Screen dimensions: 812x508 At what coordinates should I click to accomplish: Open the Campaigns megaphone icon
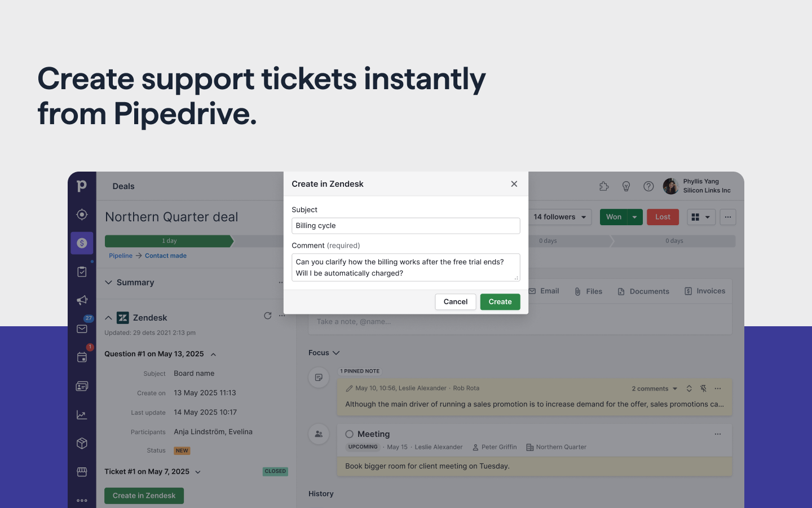pyautogui.click(x=82, y=300)
